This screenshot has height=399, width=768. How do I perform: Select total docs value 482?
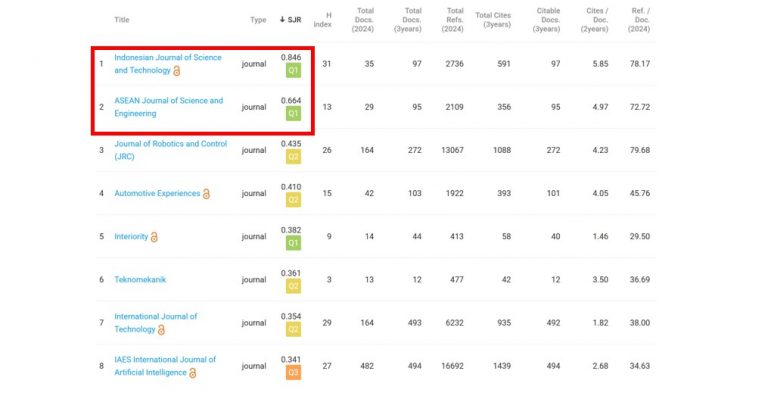tap(367, 366)
